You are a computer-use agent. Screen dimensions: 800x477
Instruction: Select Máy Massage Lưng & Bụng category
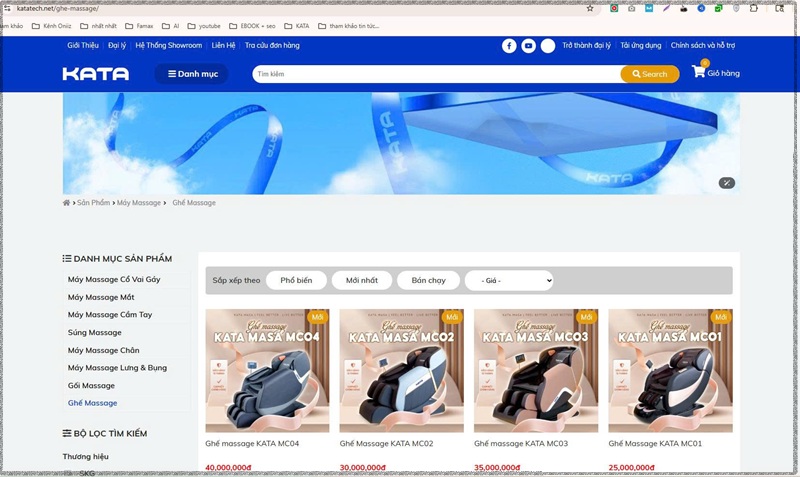tap(117, 368)
